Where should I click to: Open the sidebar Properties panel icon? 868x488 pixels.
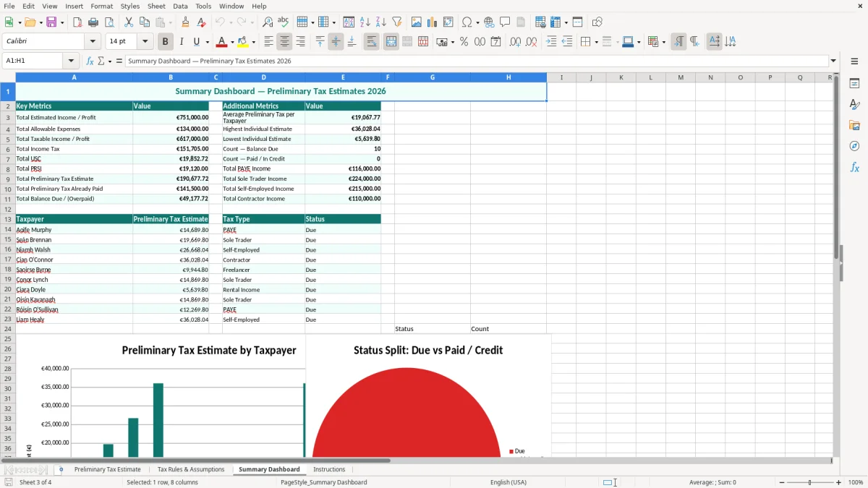coord(854,83)
